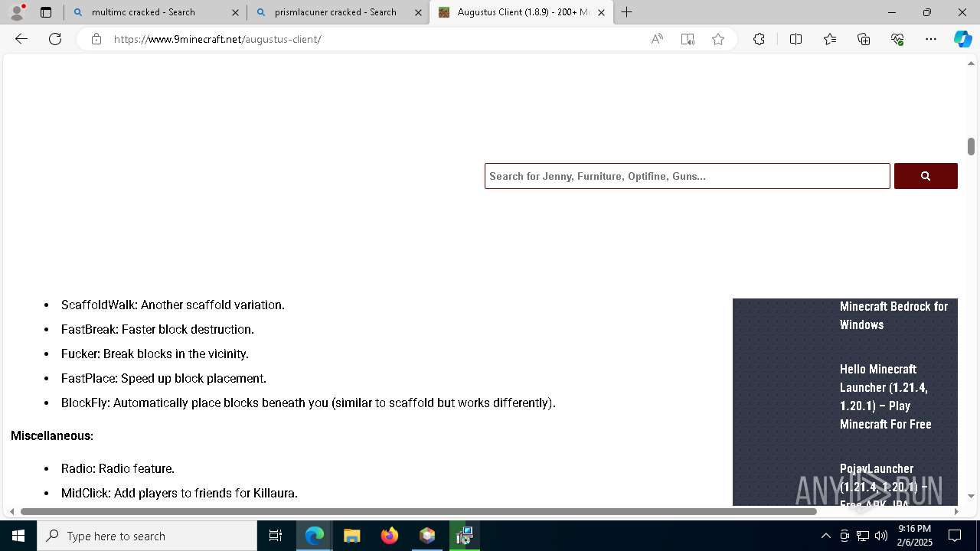Image resolution: width=980 pixels, height=551 pixels.
Task: Open Collections icon
Action: click(864, 39)
